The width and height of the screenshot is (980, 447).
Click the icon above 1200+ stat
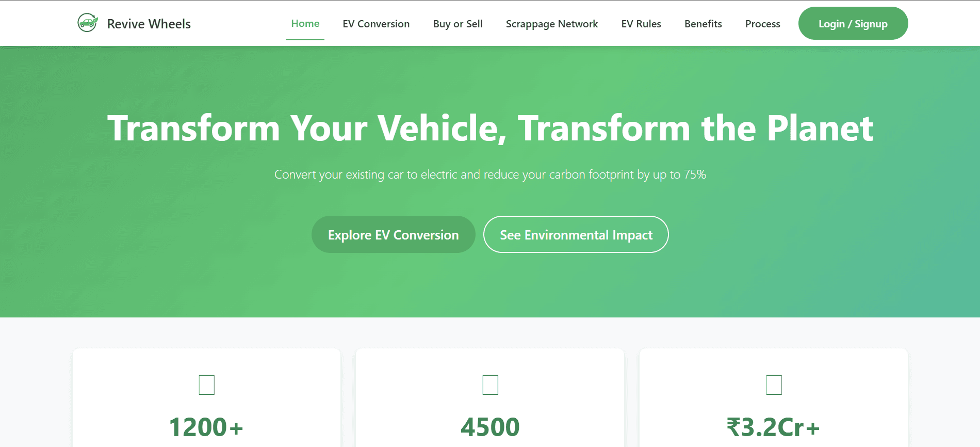tap(207, 385)
